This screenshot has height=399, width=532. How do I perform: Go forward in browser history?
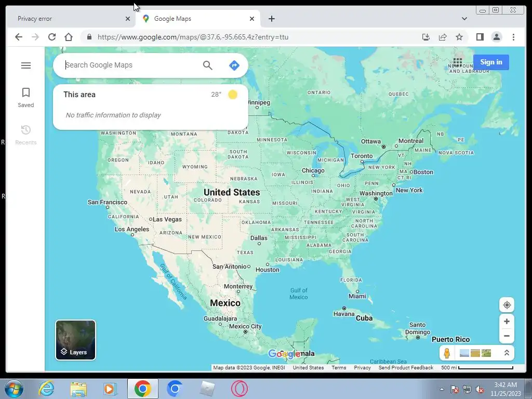tap(35, 37)
